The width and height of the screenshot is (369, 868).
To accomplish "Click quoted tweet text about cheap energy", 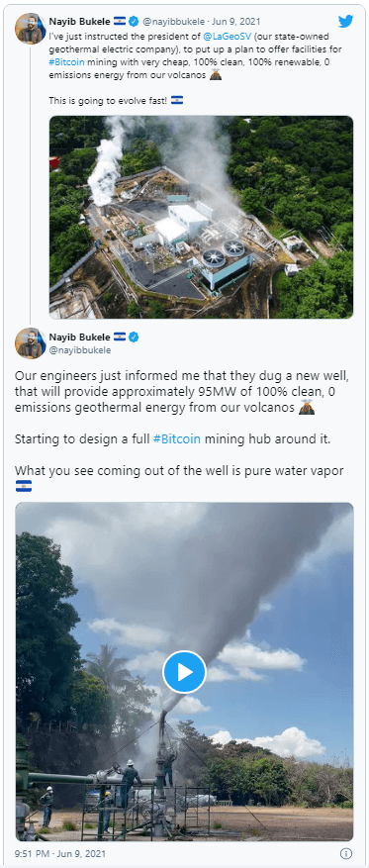I will tap(190, 54).
